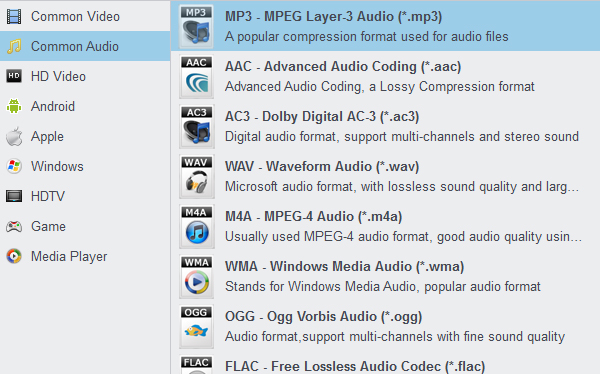Click 'Stands for Windows Media Audio' description
This screenshot has width=600, height=374.
[x=383, y=287]
